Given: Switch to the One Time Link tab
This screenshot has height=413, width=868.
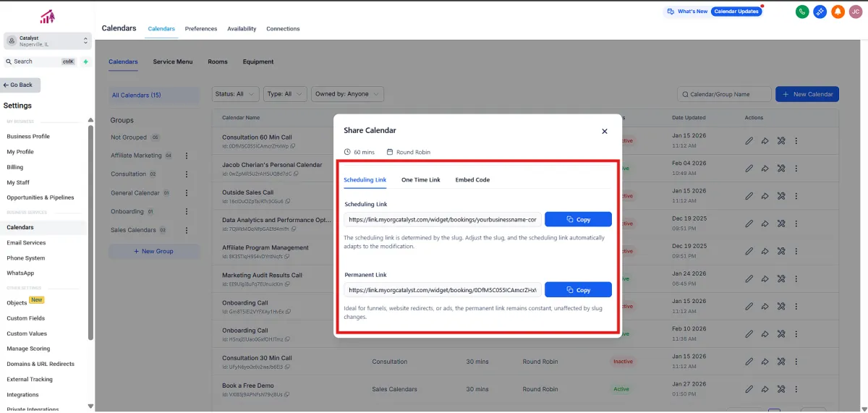Looking at the screenshot, I should tap(420, 179).
